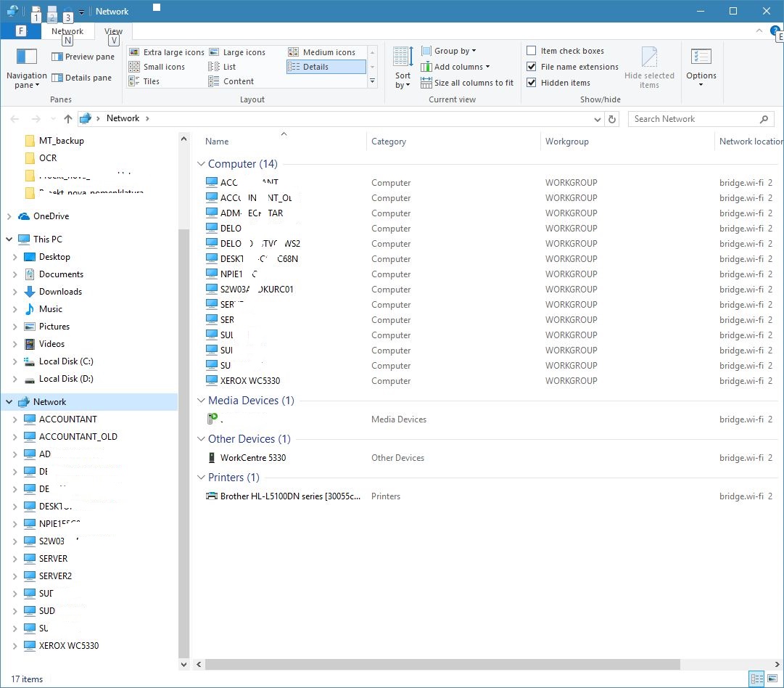Switch to the View ribbon tab
Screen dimensions: 784x688
click(113, 31)
